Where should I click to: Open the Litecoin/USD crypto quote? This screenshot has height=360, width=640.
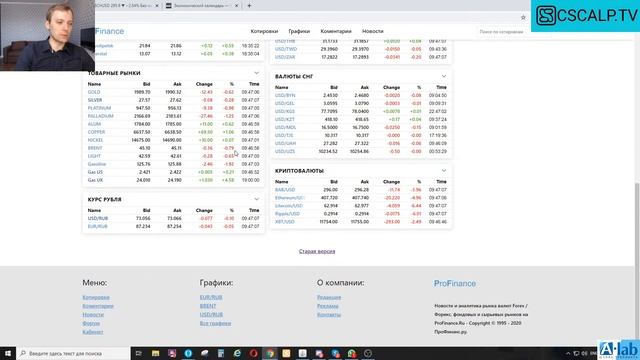289,206
